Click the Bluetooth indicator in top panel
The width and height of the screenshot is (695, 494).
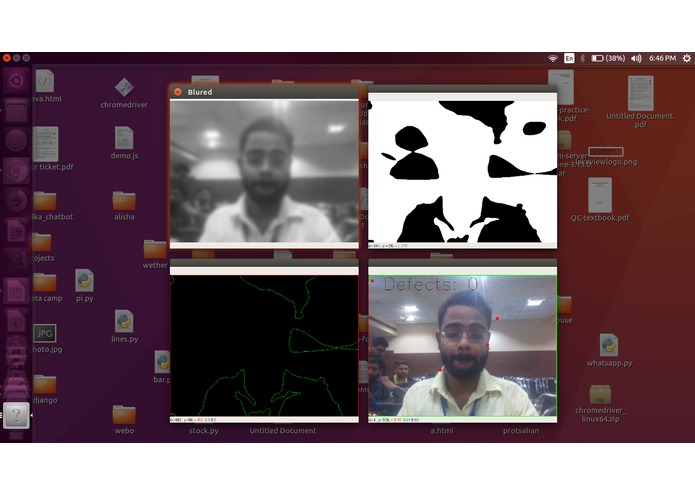click(583, 58)
